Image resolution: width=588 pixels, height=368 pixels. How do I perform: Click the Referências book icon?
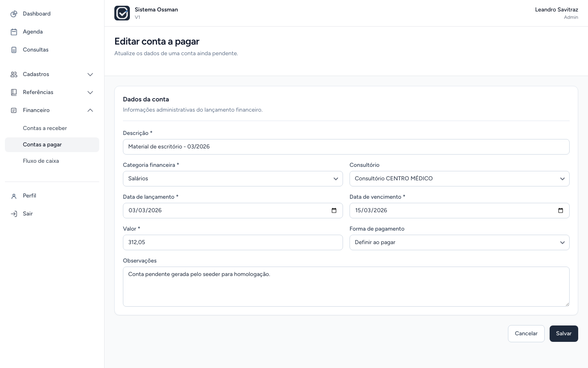tap(14, 92)
